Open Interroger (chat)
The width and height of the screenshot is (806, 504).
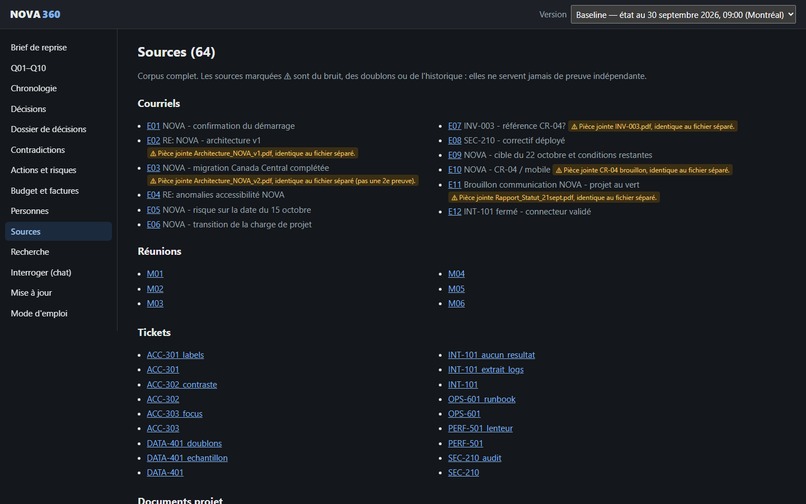pos(59,273)
